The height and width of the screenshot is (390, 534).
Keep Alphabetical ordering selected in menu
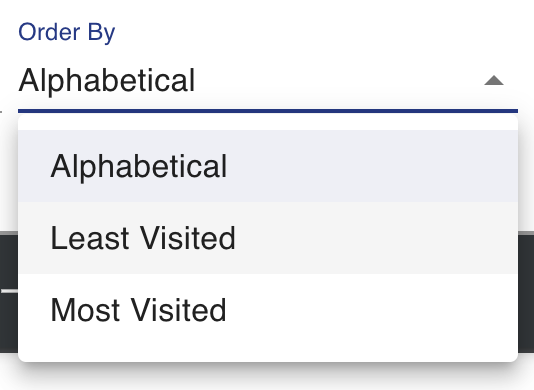pyautogui.click(x=268, y=166)
